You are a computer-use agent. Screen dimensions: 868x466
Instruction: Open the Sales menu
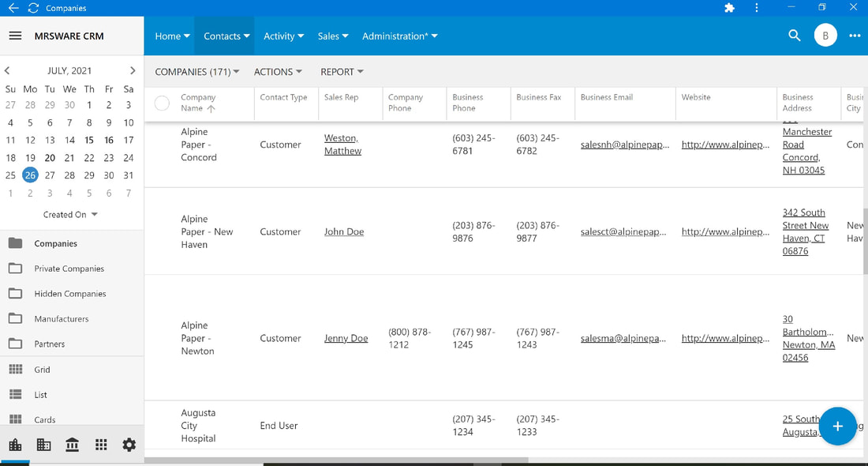coord(333,36)
